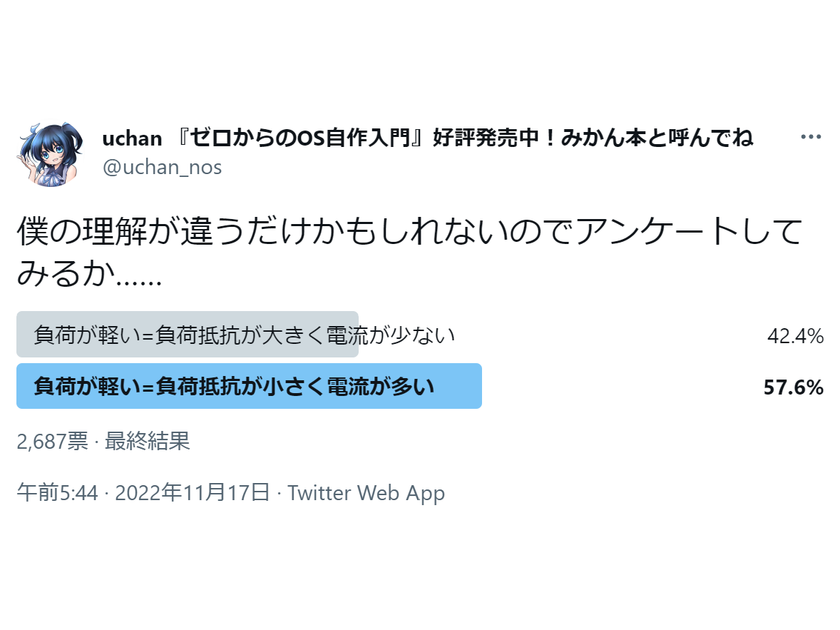Open the 午前5:44 timestamp link
The image size is (840, 630).
[57, 493]
